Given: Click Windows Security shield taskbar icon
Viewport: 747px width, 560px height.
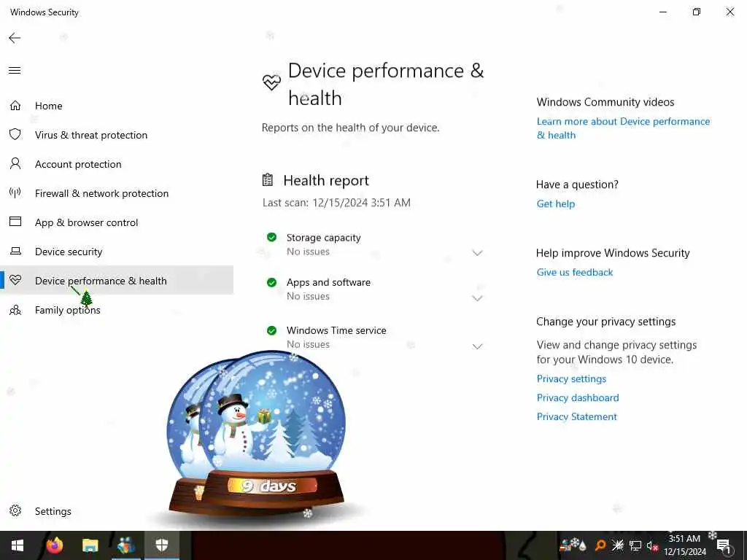Looking at the screenshot, I should (162, 545).
